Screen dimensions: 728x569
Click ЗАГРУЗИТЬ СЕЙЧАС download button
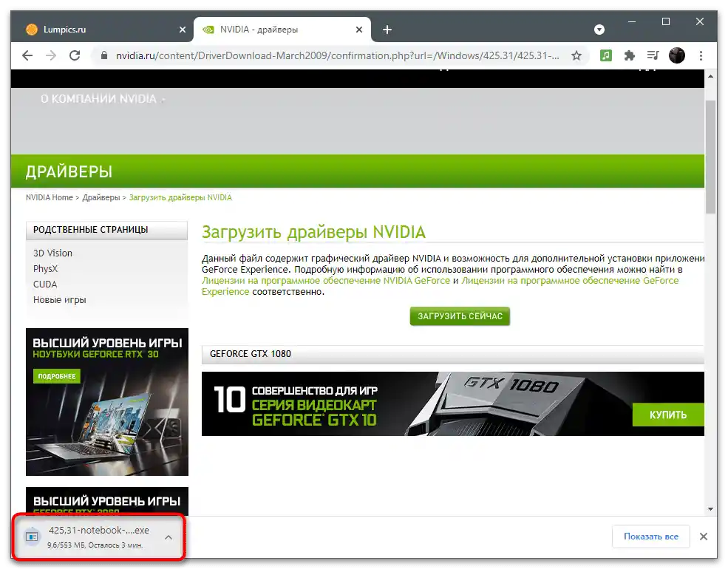(x=460, y=316)
